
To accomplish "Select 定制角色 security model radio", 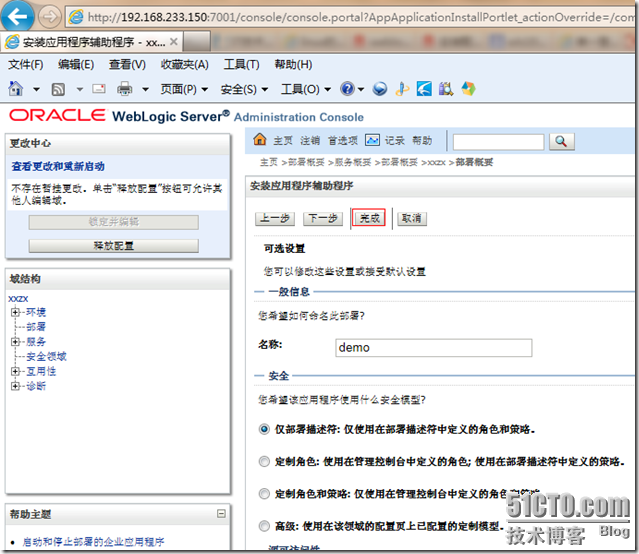I will click(x=264, y=461).
